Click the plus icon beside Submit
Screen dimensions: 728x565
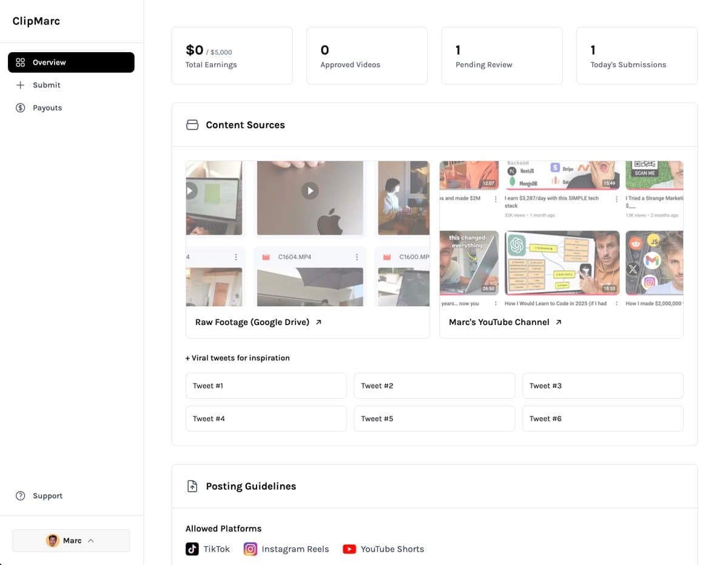pos(20,85)
